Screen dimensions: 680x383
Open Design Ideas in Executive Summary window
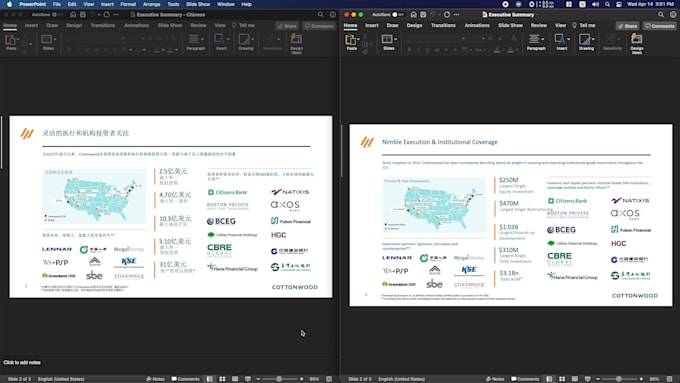pyautogui.click(x=637, y=43)
